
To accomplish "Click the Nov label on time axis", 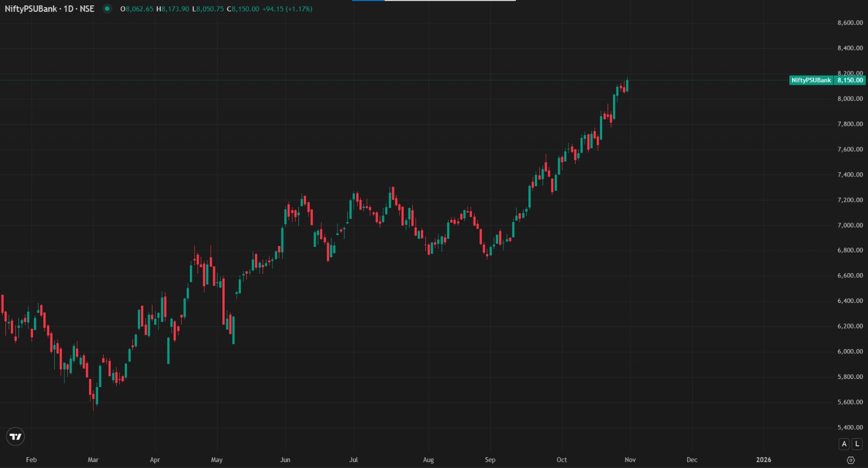I will click(630, 460).
